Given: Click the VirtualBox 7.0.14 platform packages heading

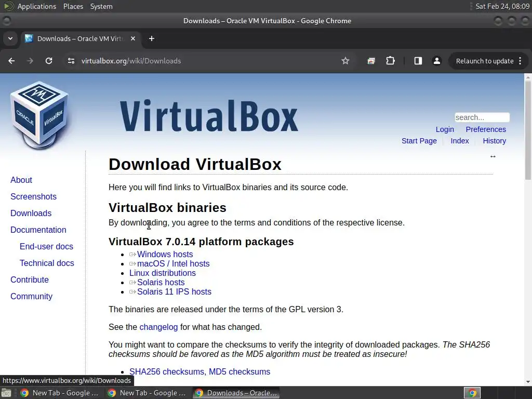Looking at the screenshot, I should (x=201, y=242).
